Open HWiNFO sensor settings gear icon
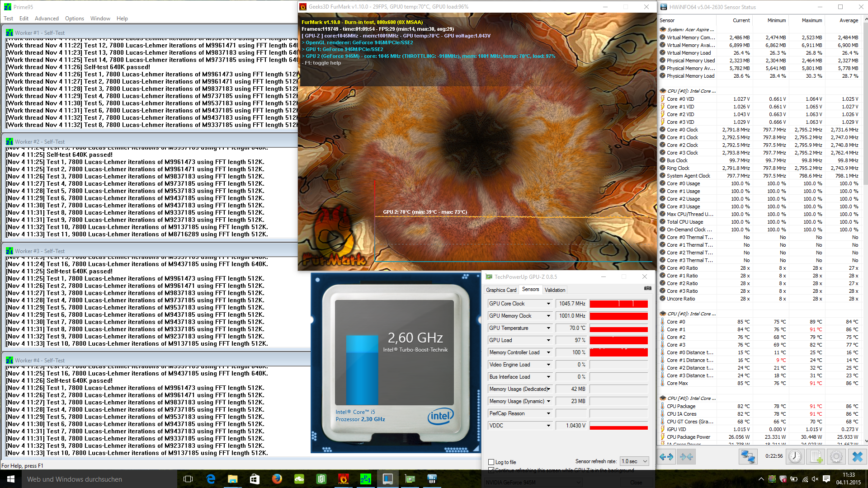Screen dimensions: 868x488 click(x=836, y=457)
